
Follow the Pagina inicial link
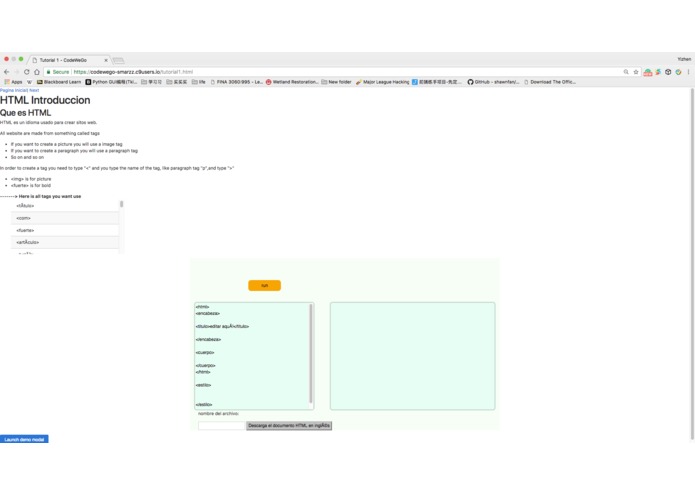[x=14, y=90]
